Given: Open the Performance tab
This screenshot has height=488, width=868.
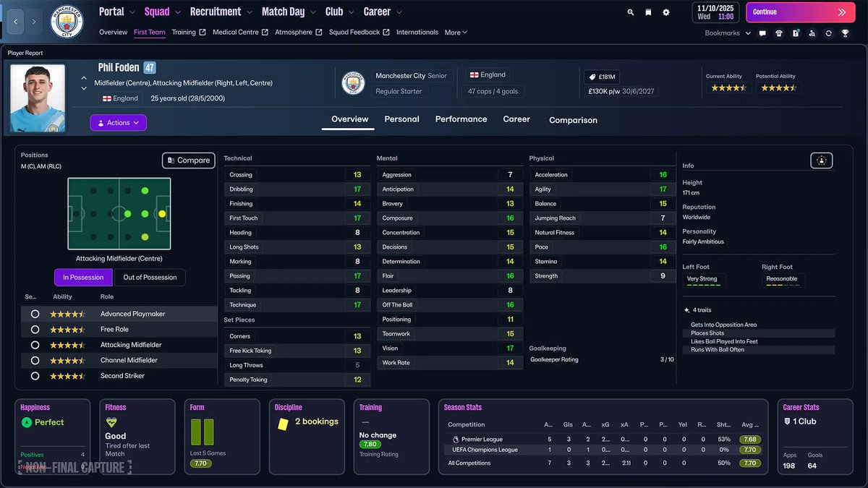Looking at the screenshot, I should [461, 119].
